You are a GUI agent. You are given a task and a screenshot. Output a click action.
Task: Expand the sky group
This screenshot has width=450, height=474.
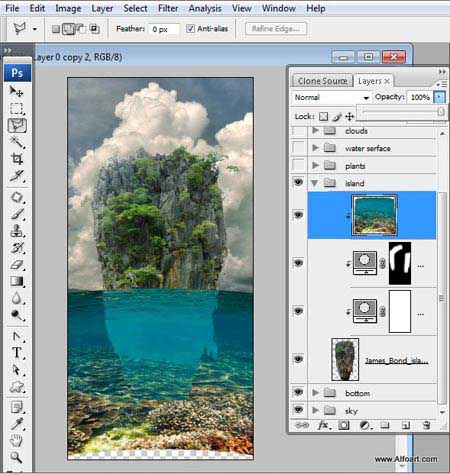[x=315, y=410]
